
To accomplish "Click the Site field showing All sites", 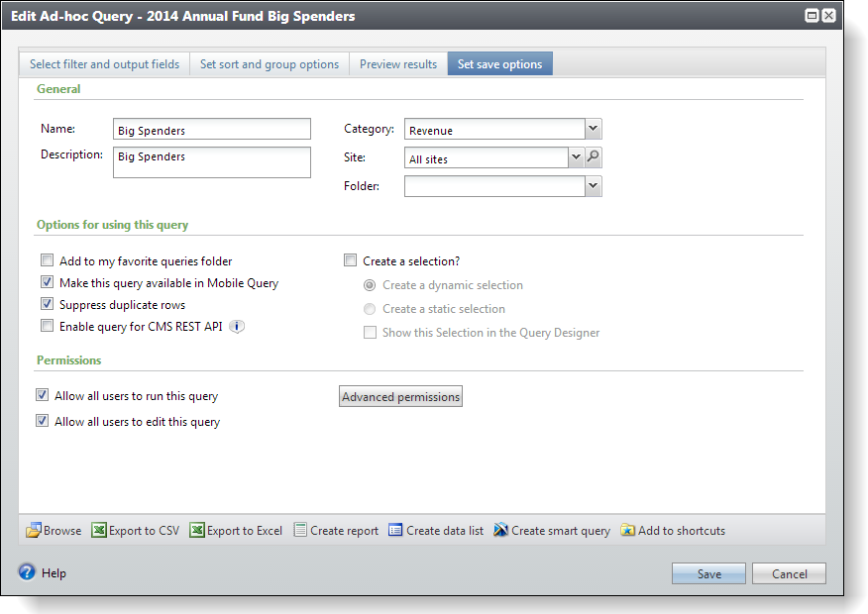I will (x=487, y=157).
